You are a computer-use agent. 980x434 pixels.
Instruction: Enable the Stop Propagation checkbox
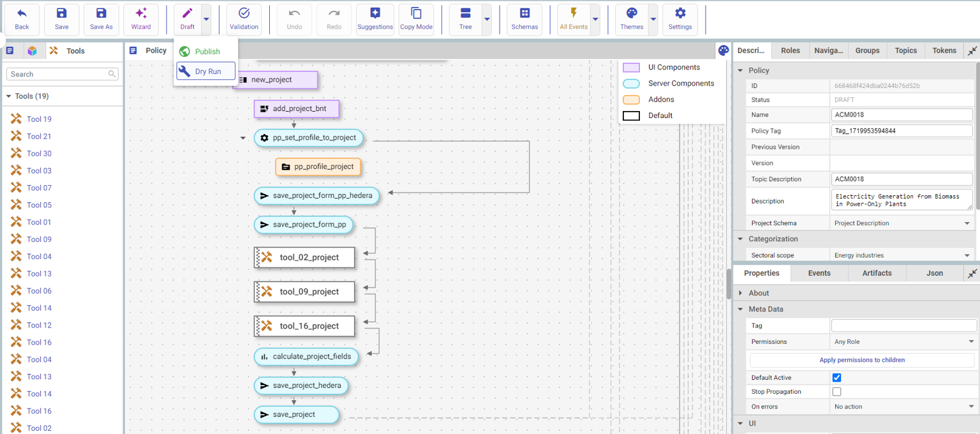tap(836, 392)
